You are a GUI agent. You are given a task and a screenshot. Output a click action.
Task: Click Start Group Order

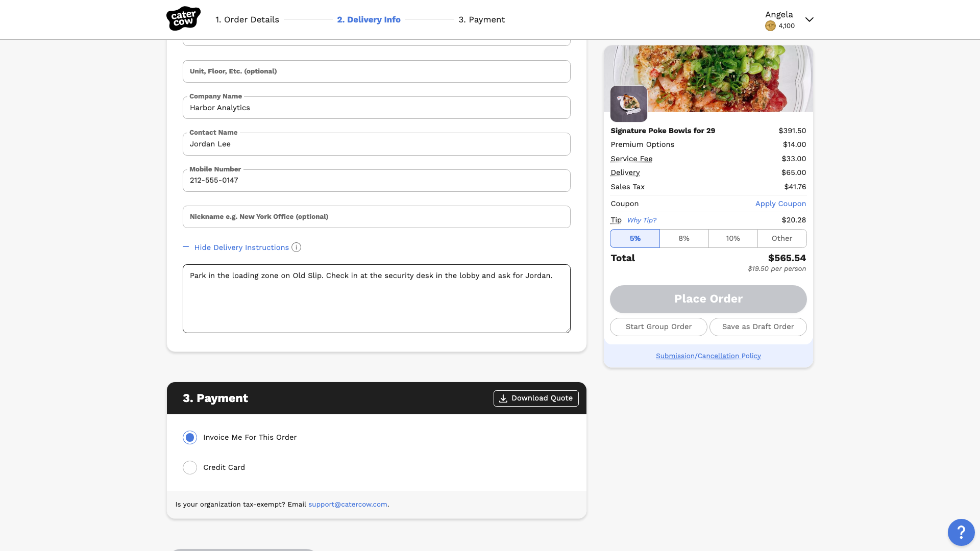click(x=658, y=327)
